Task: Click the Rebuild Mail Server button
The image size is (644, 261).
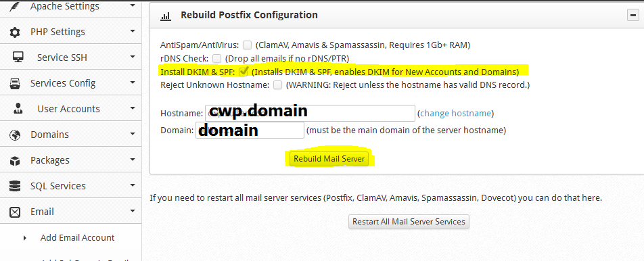Action: [329, 159]
